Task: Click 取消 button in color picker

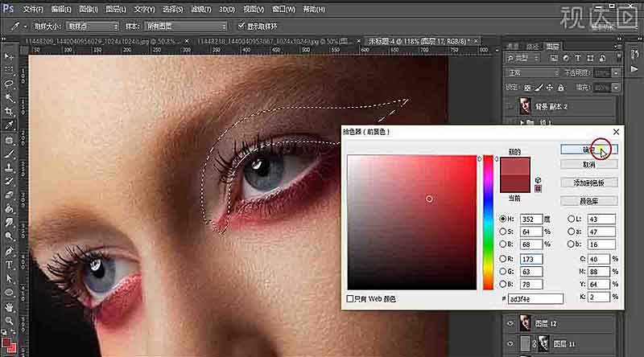Action: [x=589, y=165]
